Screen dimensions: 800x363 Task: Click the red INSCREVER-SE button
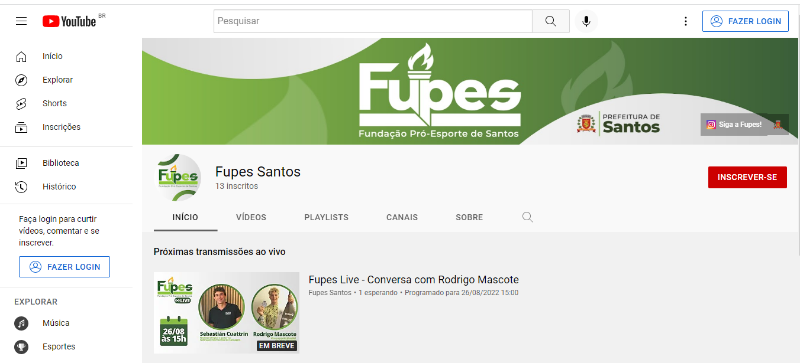(x=747, y=177)
